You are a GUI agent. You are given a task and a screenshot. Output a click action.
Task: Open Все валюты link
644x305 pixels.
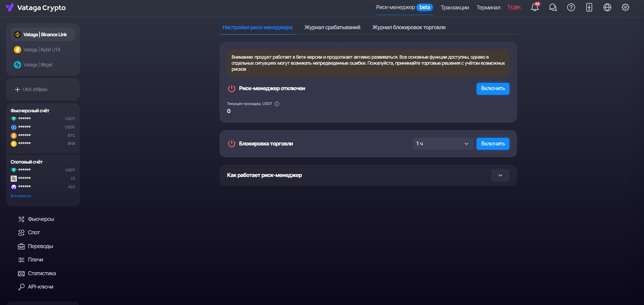point(21,196)
